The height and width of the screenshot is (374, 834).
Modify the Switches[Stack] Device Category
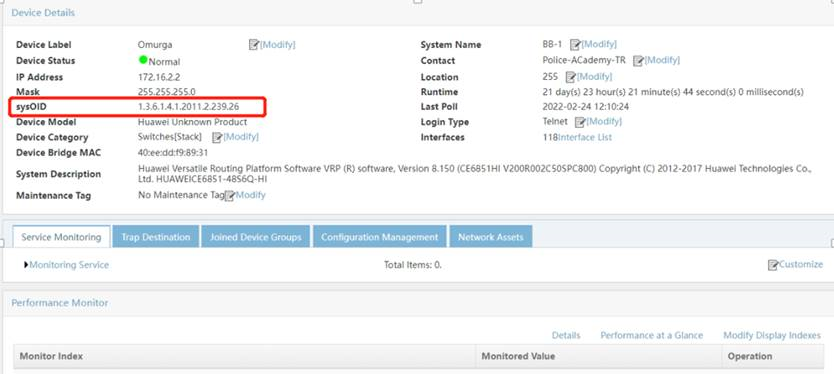coord(240,137)
